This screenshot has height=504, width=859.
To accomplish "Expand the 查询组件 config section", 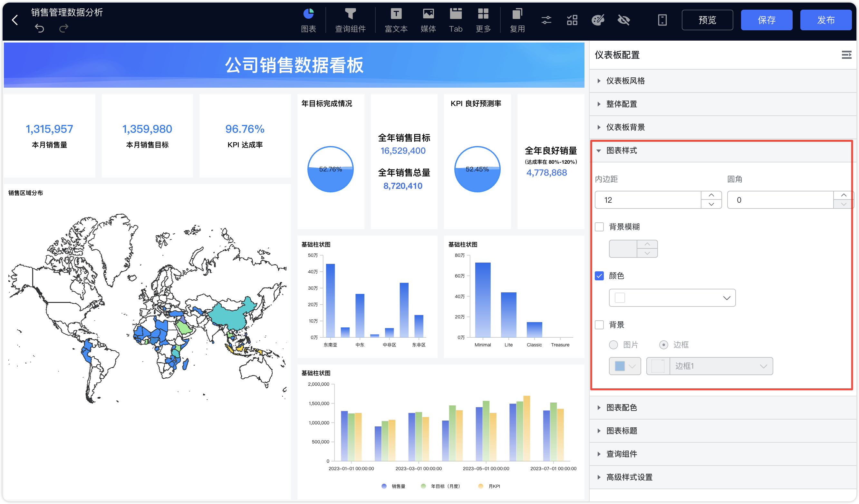I will point(723,454).
